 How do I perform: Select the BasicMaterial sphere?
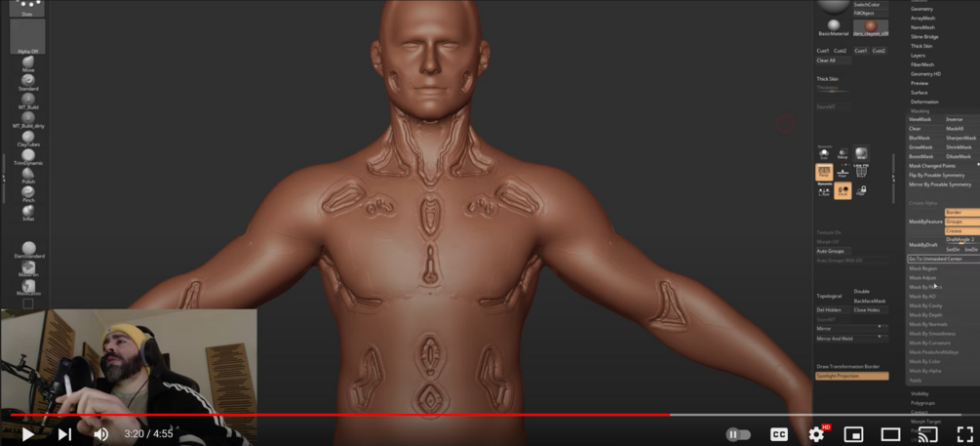(834, 28)
